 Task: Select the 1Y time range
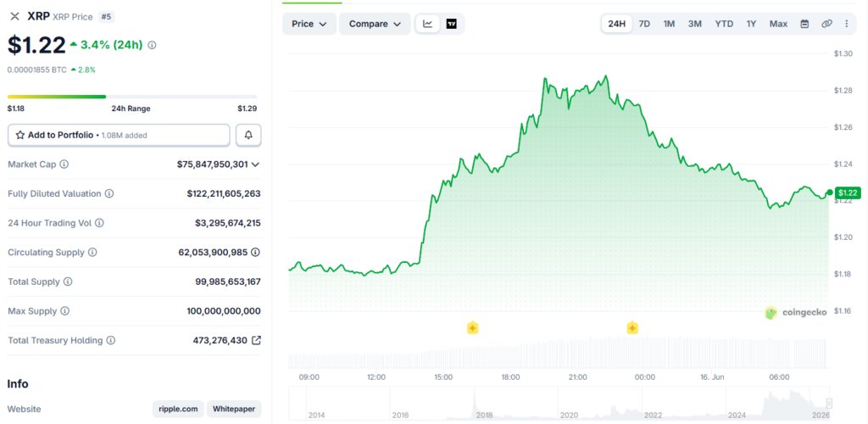click(751, 24)
